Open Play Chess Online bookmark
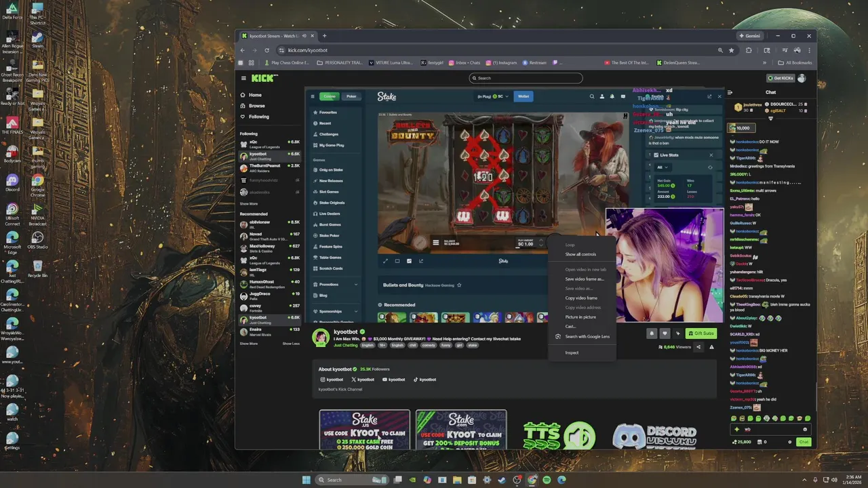This screenshot has height=488, width=868. click(x=287, y=62)
